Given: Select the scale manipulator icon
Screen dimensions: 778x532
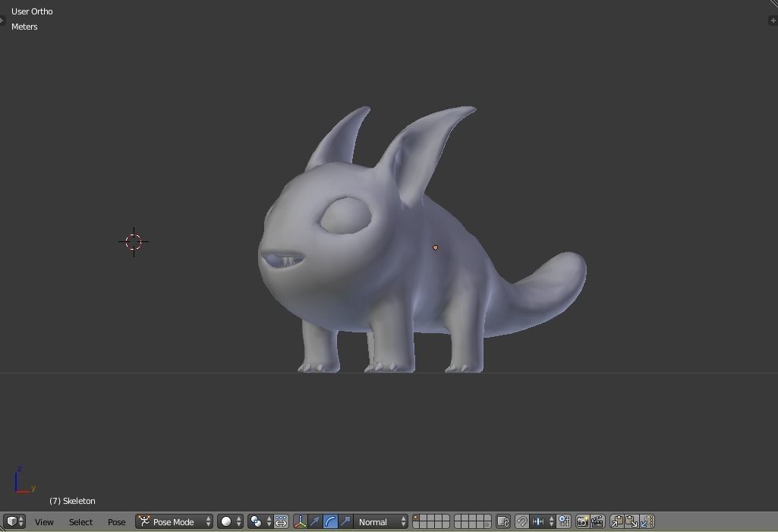Looking at the screenshot, I should 345,521.
